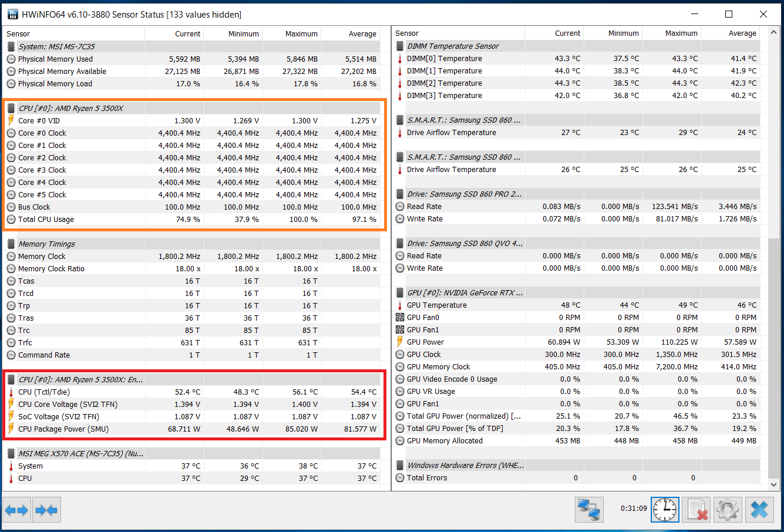Select the Physical Memory Load row

[x=191, y=83]
